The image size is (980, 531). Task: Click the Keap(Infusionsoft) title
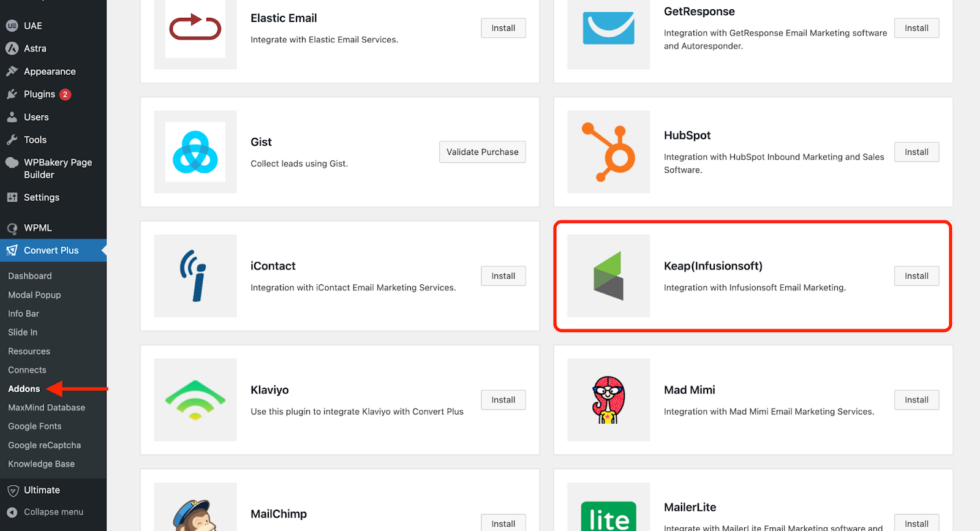pyautogui.click(x=713, y=266)
